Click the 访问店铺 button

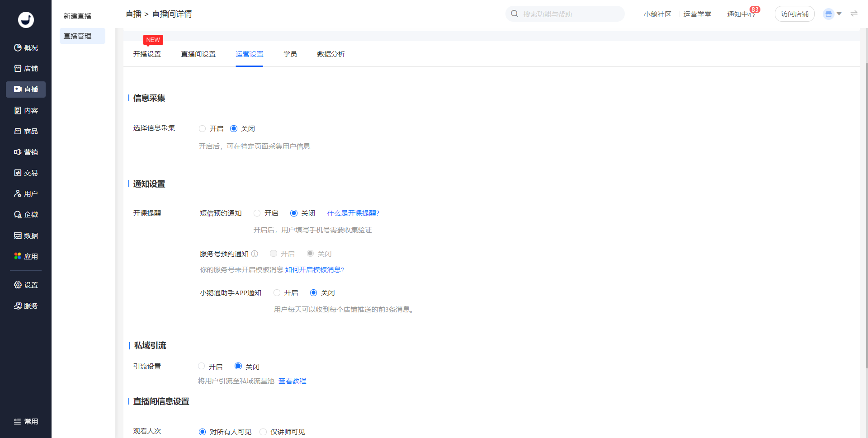(x=794, y=14)
